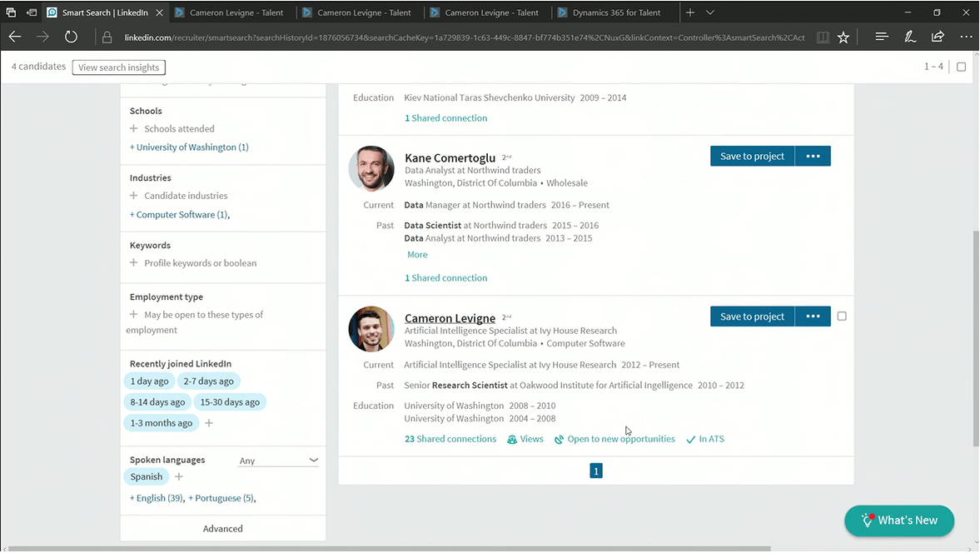This screenshot has height=553, width=980.
Task: Open What's New panel
Action: (x=899, y=521)
